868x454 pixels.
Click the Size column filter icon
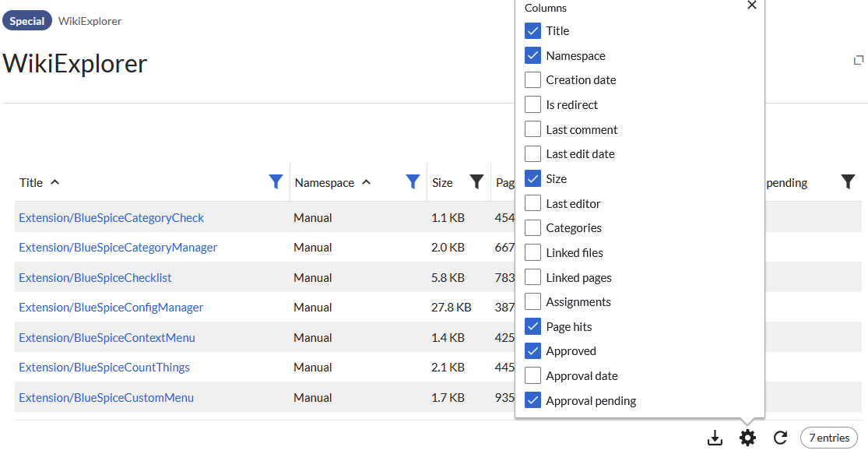[x=476, y=182]
